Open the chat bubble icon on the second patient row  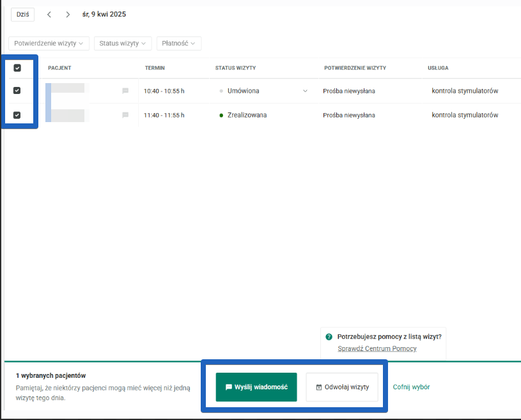pos(125,115)
